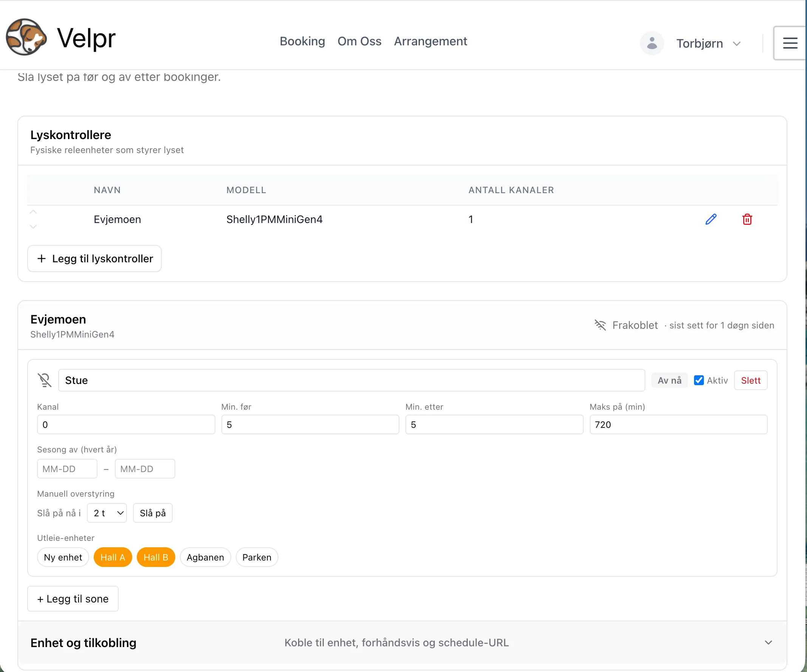Toggle the Ny enhet rental unit chip
The image size is (807, 672).
coord(63,557)
